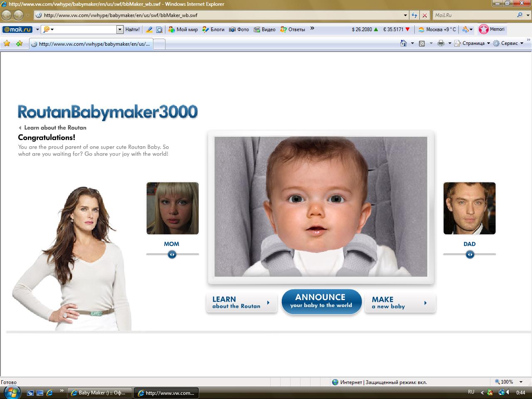
Task: Click the Print icon in command bar
Action: [x=441, y=43]
